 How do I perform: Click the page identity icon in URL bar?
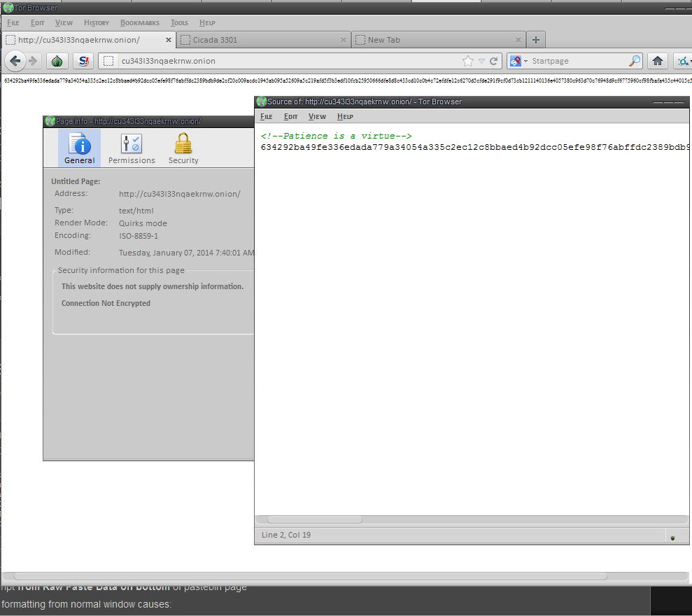click(x=108, y=61)
